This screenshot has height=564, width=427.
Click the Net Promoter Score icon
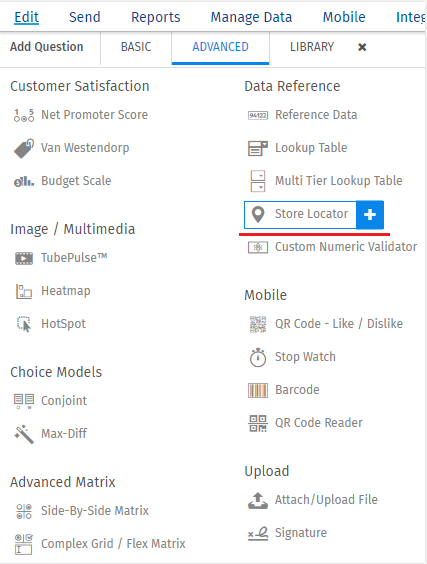pyautogui.click(x=24, y=115)
